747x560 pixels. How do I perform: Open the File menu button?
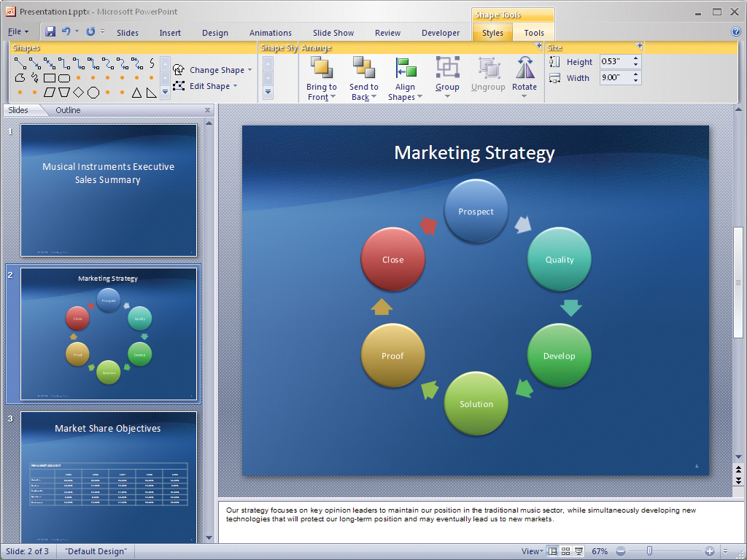coord(18,32)
